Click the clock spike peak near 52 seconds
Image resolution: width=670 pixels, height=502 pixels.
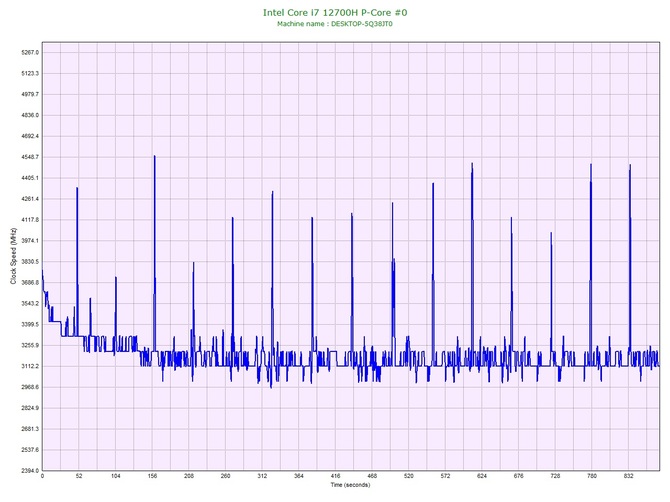[x=77, y=188]
